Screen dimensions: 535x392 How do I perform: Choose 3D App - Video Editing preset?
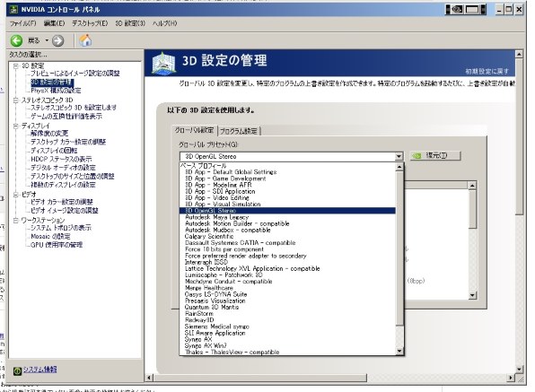[217, 198]
